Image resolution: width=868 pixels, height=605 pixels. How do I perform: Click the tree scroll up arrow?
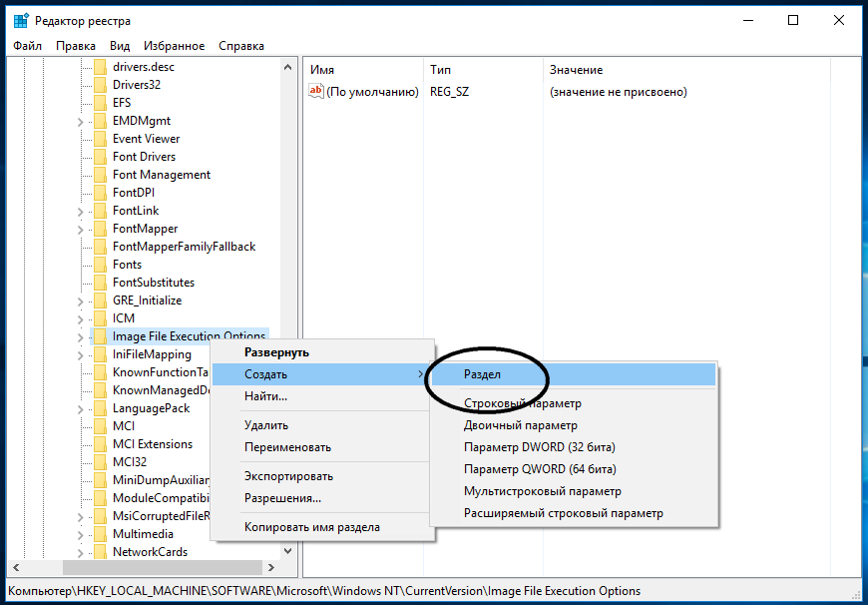[288, 67]
